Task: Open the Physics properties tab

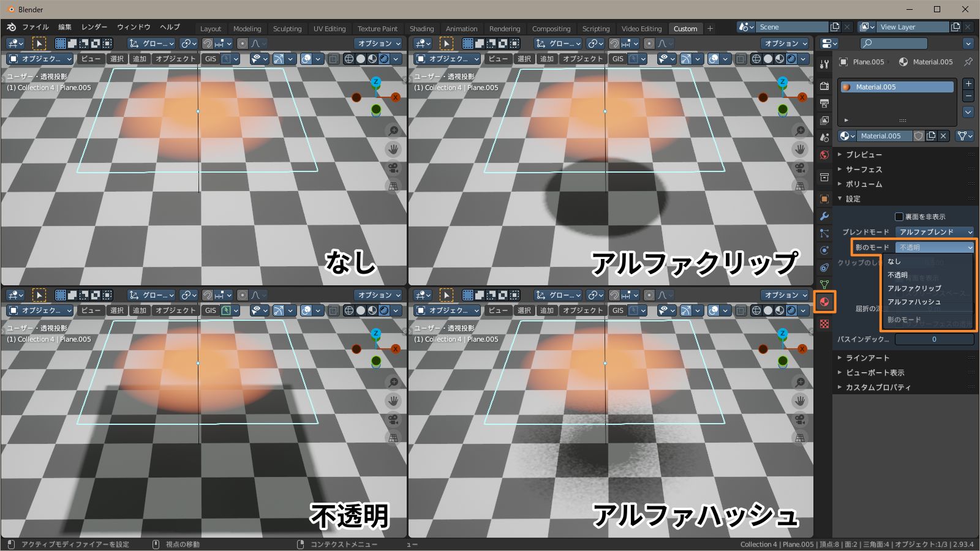Action: 824,250
